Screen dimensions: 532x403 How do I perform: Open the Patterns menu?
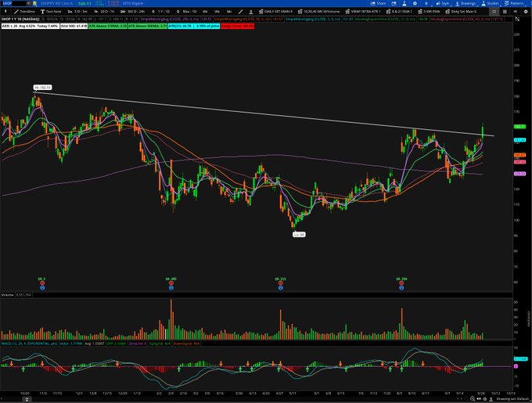click(x=514, y=3)
